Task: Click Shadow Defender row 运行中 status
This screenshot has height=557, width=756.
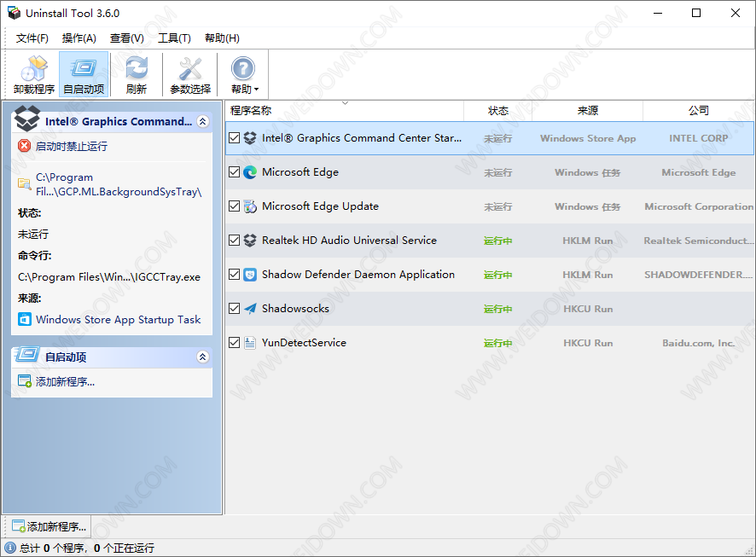Action: 498,275
